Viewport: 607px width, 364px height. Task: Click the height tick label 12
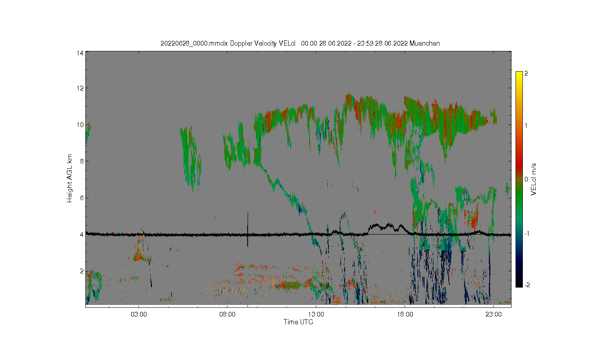pos(80,88)
